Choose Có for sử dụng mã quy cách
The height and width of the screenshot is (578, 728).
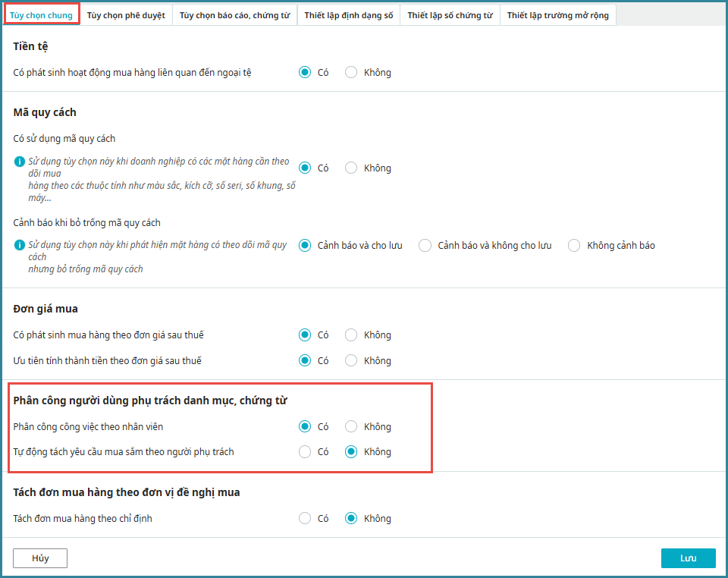pos(305,168)
